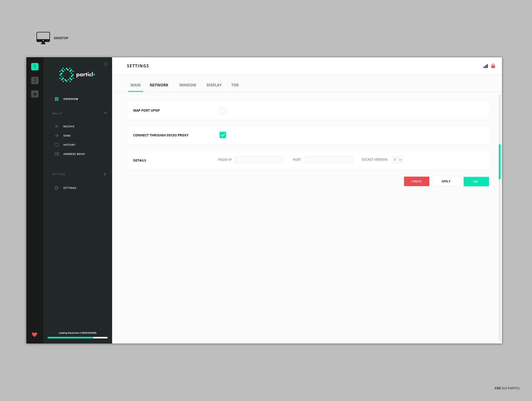Click the signal strength bars icon

tap(485, 66)
